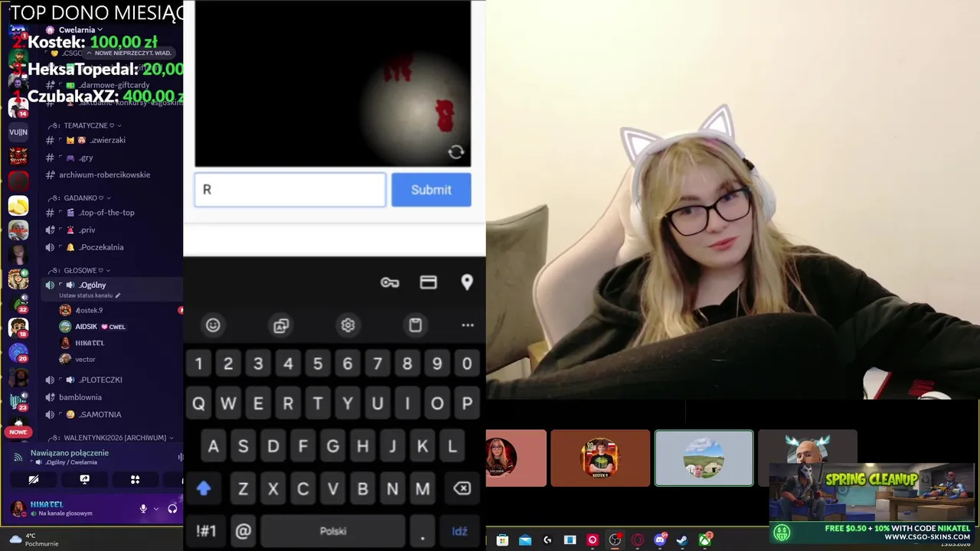The height and width of the screenshot is (551, 980).
Task: Toggle camera in Discord voice panel
Action: (x=34, y=480)
